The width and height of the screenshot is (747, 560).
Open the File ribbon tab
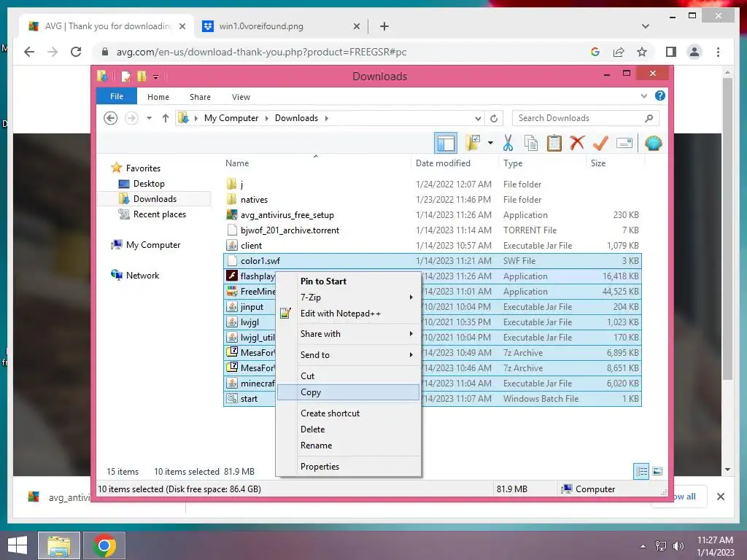pos(117,96)
